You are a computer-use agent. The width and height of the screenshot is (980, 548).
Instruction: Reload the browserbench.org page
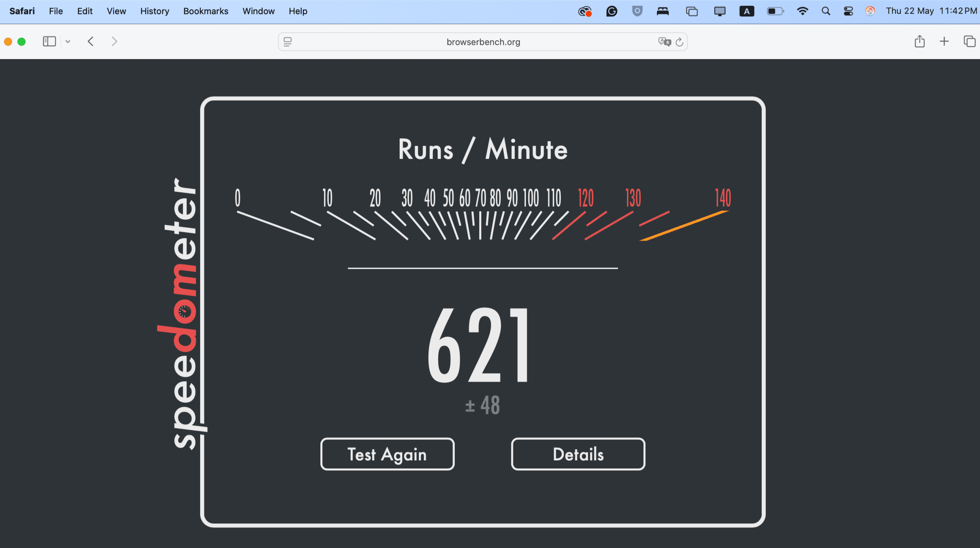679,42
